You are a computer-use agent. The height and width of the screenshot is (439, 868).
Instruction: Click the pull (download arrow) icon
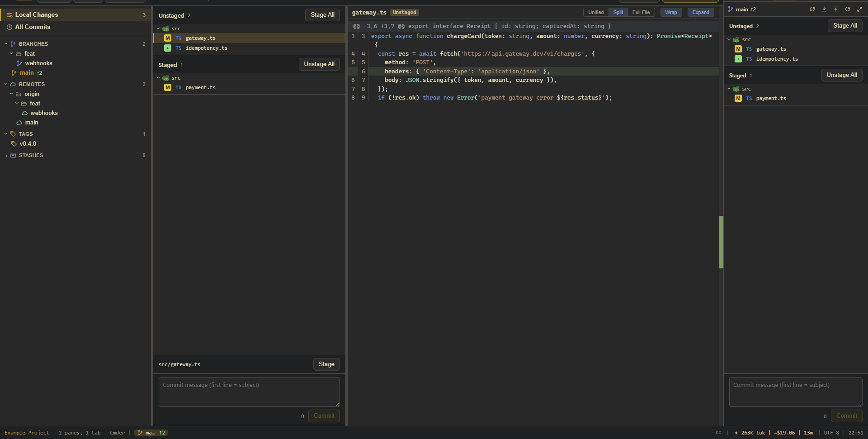(824, 9)
